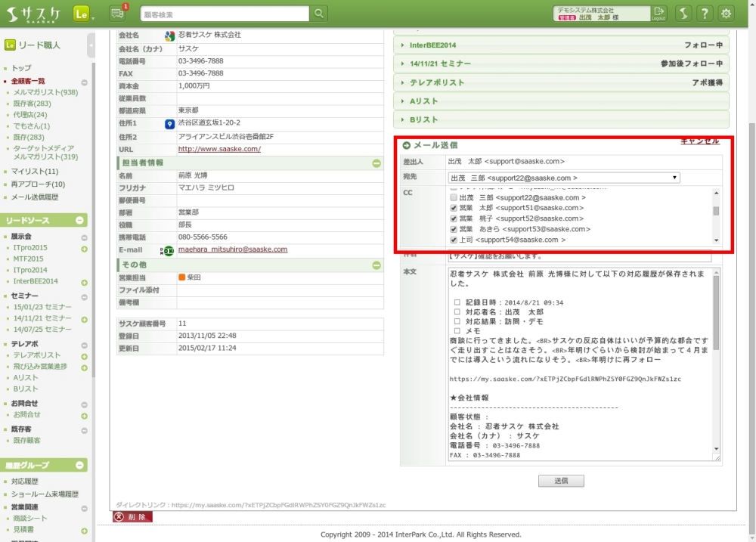Screen dimensions: 756x542
Task: Open the 宛先 recipient dropdown
Action: pyautogui.click(x=563, y=178)
